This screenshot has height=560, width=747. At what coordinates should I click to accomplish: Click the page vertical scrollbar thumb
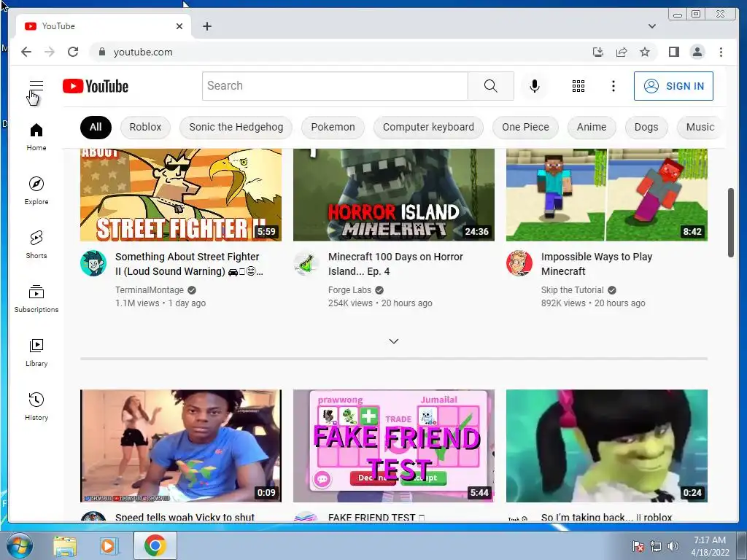coord(730,223)
